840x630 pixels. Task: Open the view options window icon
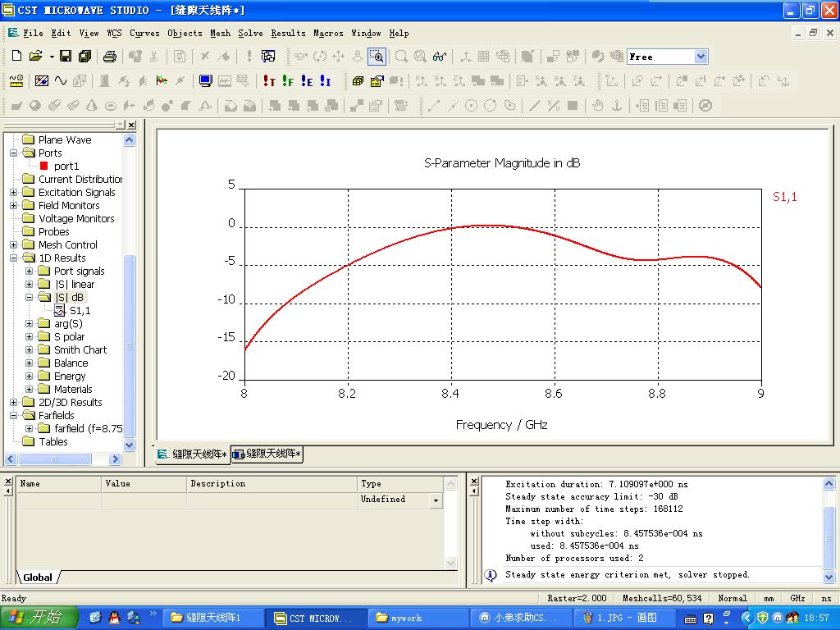click(x=268, y=56)
